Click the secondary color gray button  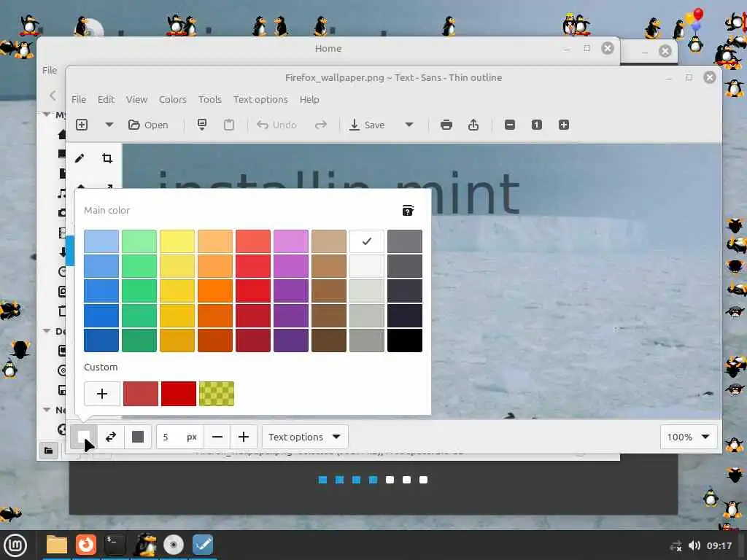(x=138, y=437)
